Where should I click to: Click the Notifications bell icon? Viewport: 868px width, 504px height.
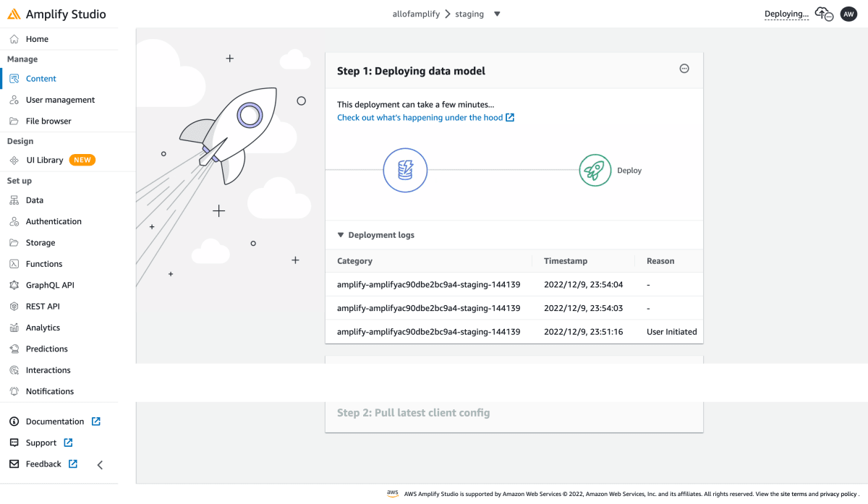pos(14,391)
